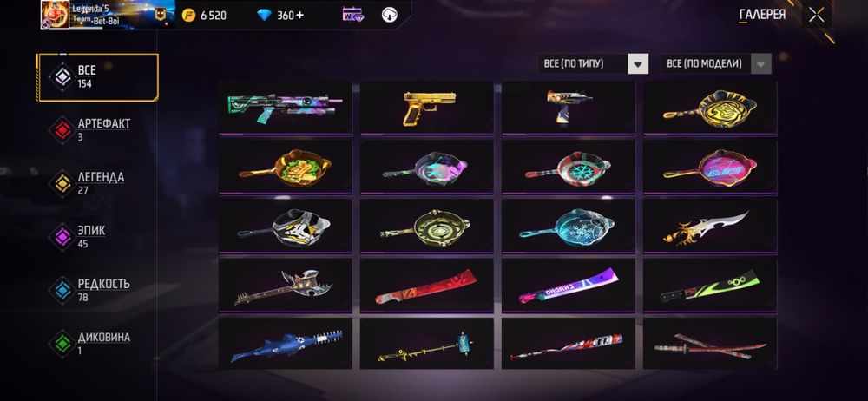
Task: Click the blue diamond currency icon
Action: (265, 15)
